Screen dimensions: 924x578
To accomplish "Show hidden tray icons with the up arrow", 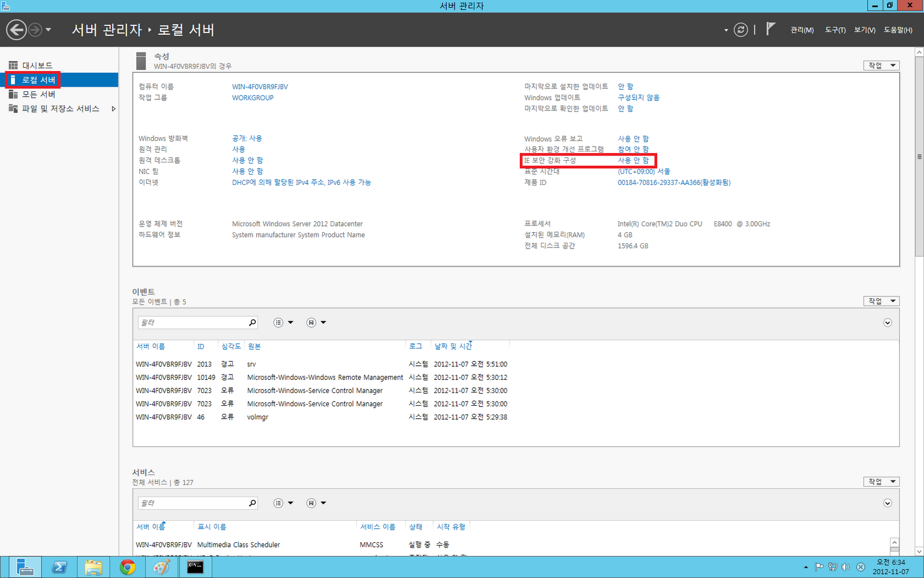I will 806,567.
